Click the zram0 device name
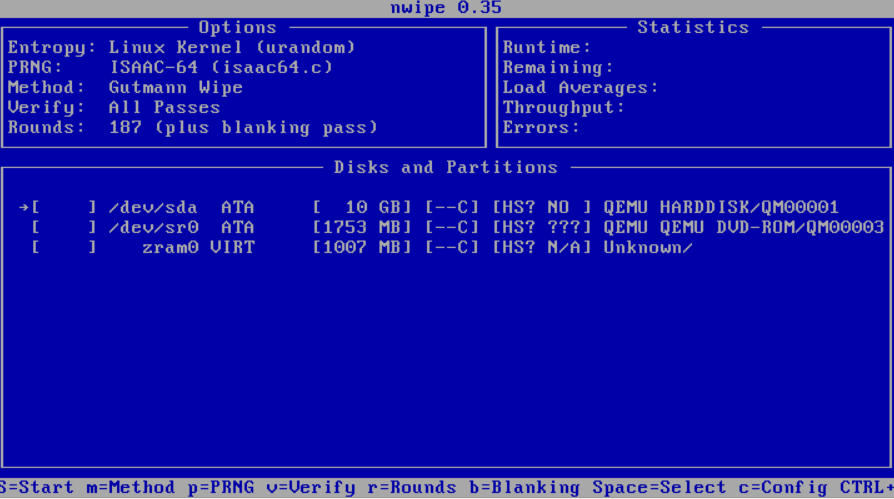 pyautogui.click(x=170, y=247)
